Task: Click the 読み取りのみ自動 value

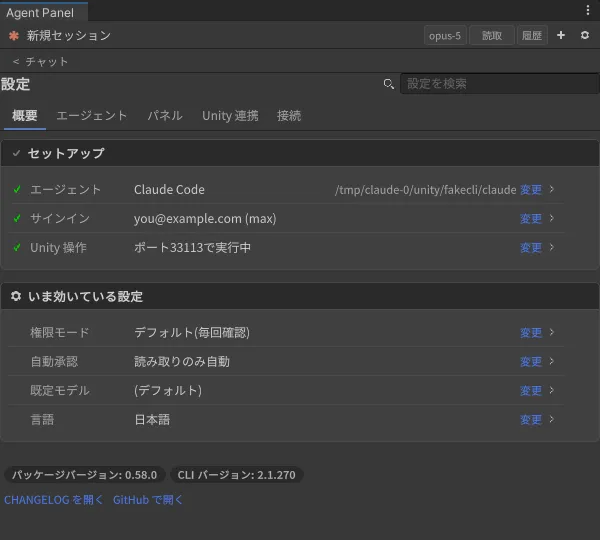Action: (x=182, y=362)
